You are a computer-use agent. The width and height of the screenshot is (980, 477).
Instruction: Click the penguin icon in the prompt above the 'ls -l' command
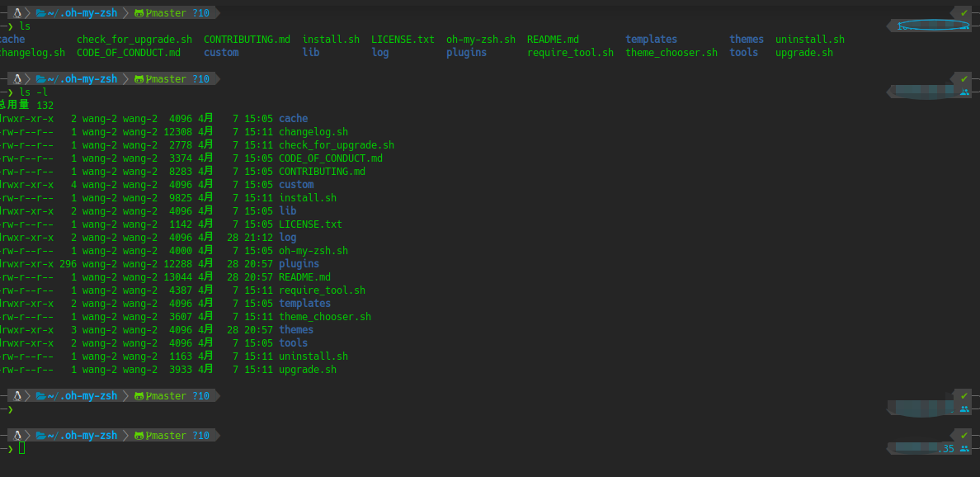[18, 78]
